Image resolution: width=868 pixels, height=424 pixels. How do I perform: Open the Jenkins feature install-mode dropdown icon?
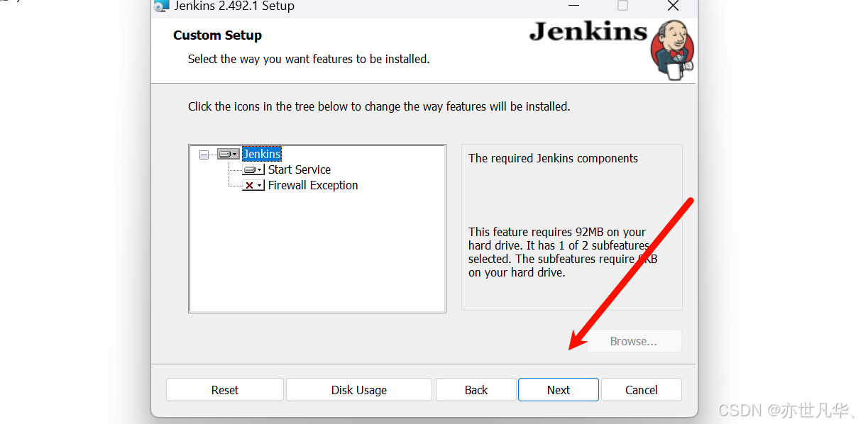pos(228,154)
